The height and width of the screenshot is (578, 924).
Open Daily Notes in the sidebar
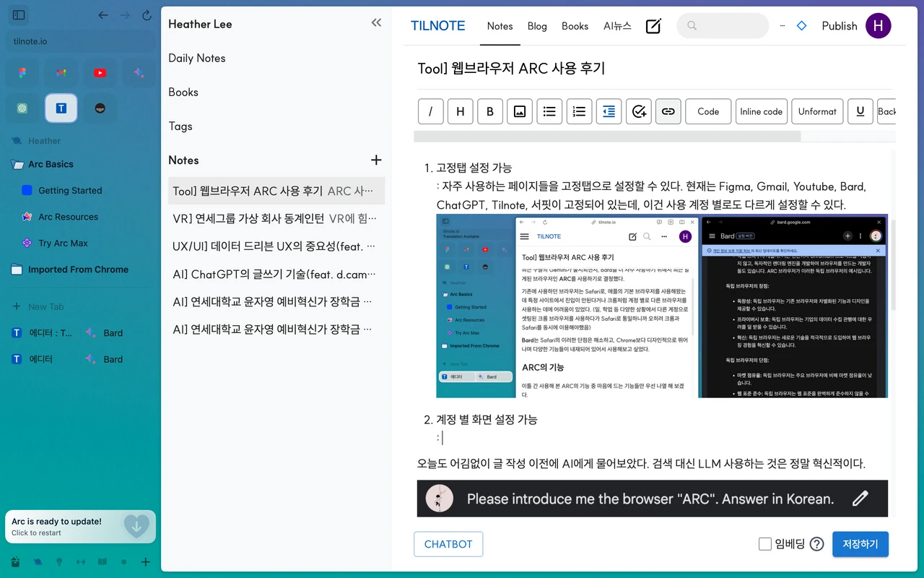pos(196,59)
